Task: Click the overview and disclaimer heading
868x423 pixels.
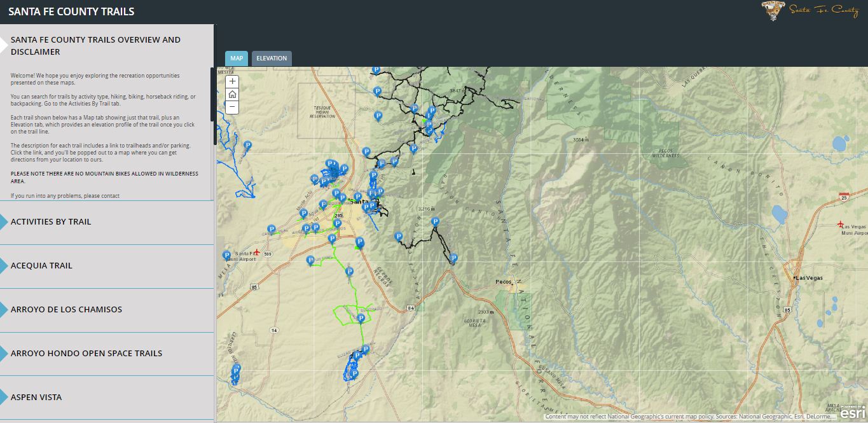Action: (96, 46)
